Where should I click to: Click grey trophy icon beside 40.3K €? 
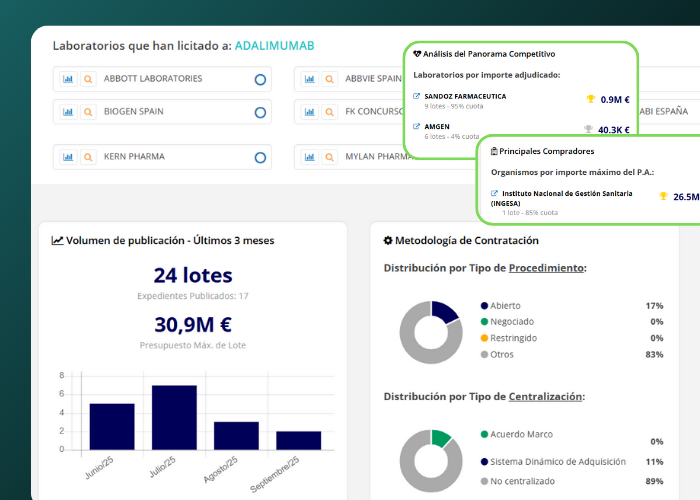click(x=588, y=129)
